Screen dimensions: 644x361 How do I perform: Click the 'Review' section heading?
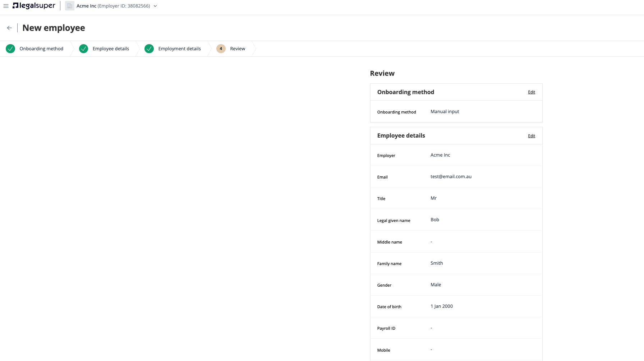[382, 73]
